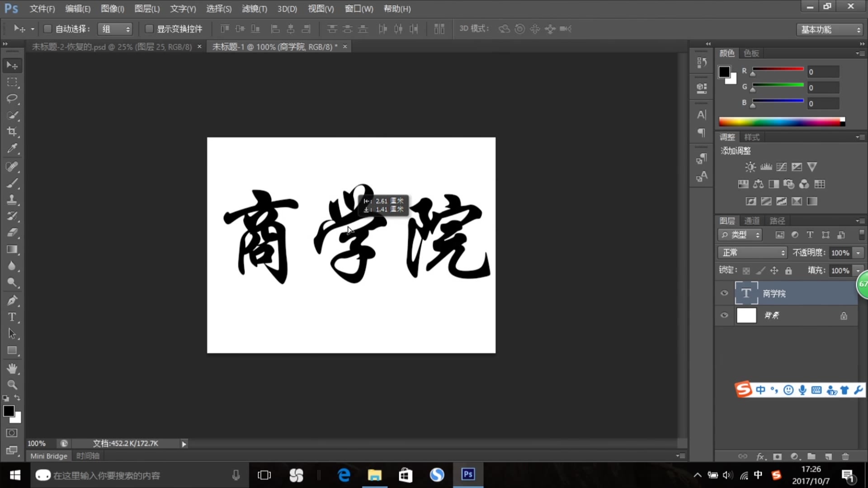Select the Crop tool
The image size is (868, 488).
(x=12, y=131)
